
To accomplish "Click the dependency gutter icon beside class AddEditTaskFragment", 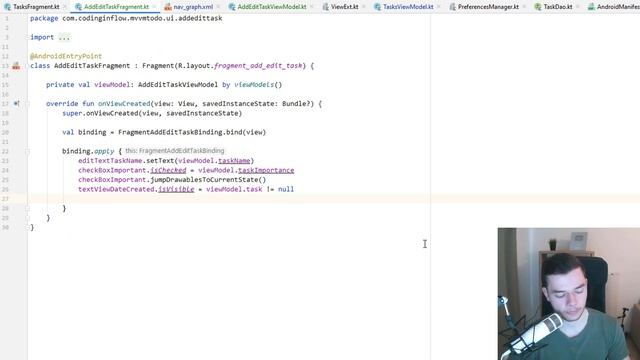I will click(x=16, y=66).
